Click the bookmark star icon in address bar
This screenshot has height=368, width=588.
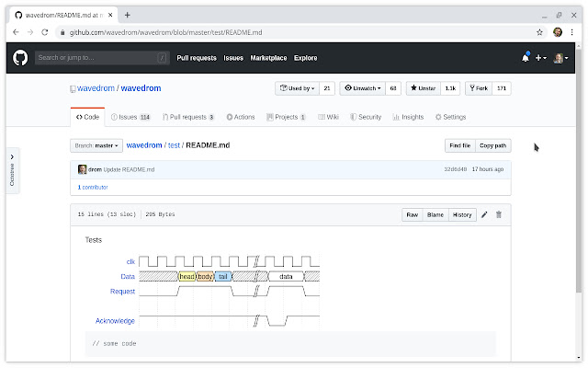click(x=539, y=32)
